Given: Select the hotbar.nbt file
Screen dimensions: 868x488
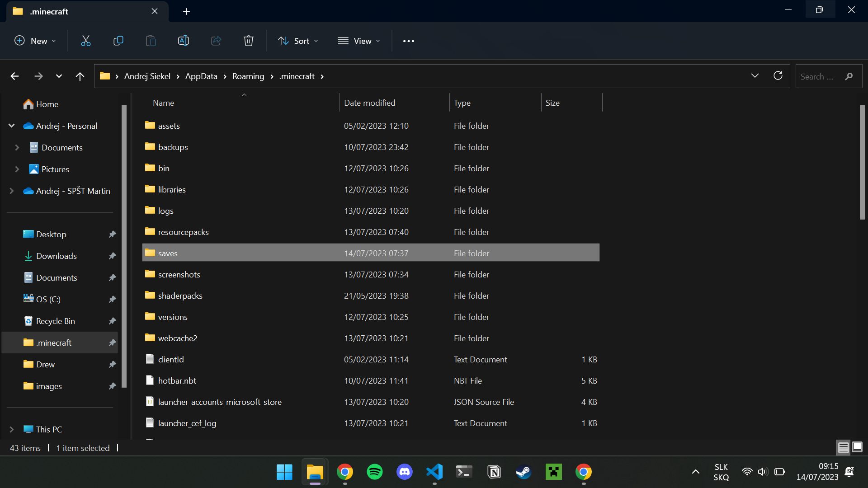Looking at the screenshot, I should point(371,381).
